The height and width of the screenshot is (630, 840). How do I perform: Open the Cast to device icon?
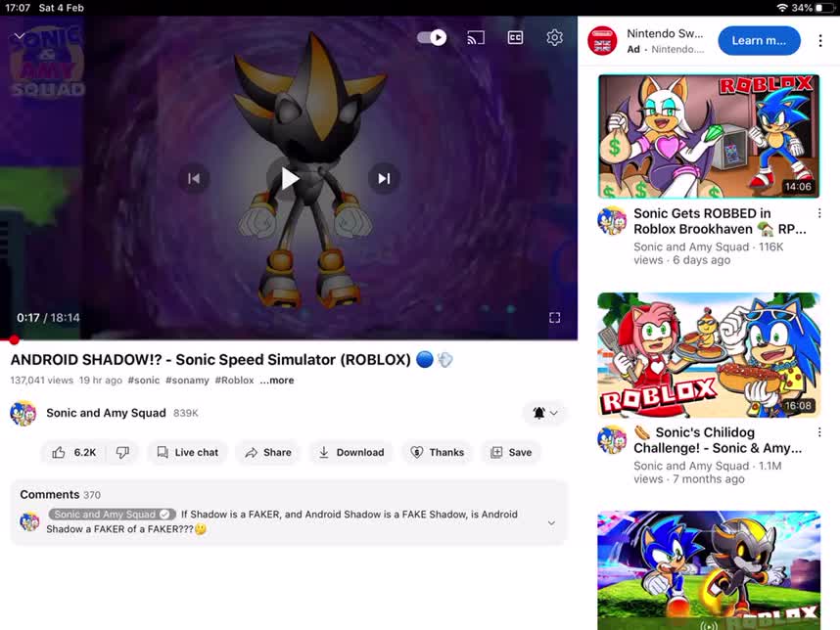pos(476,37)
